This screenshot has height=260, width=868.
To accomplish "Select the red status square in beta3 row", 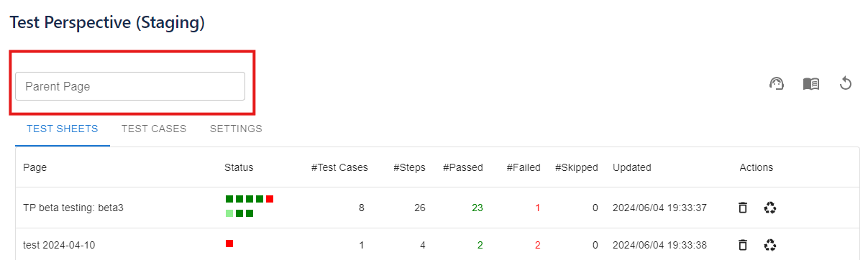I will click(270, 198).
